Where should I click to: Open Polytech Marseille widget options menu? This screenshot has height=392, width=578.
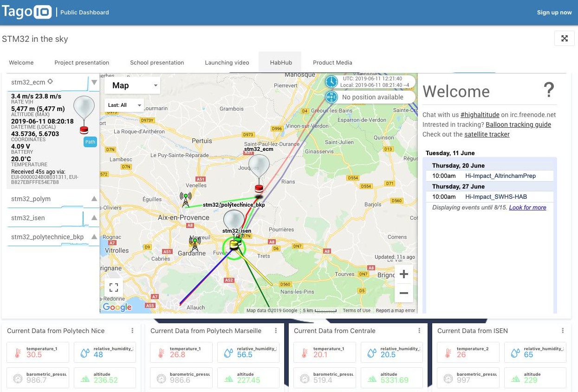[276, 331]
